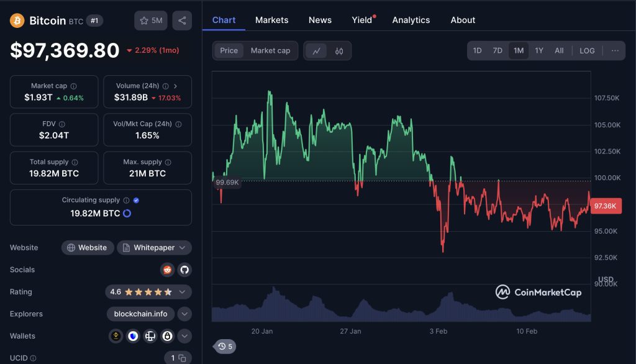Set chart range to 1Y
Screen dimensions: 636x364
pyautogui.click(x=539, y=51)
